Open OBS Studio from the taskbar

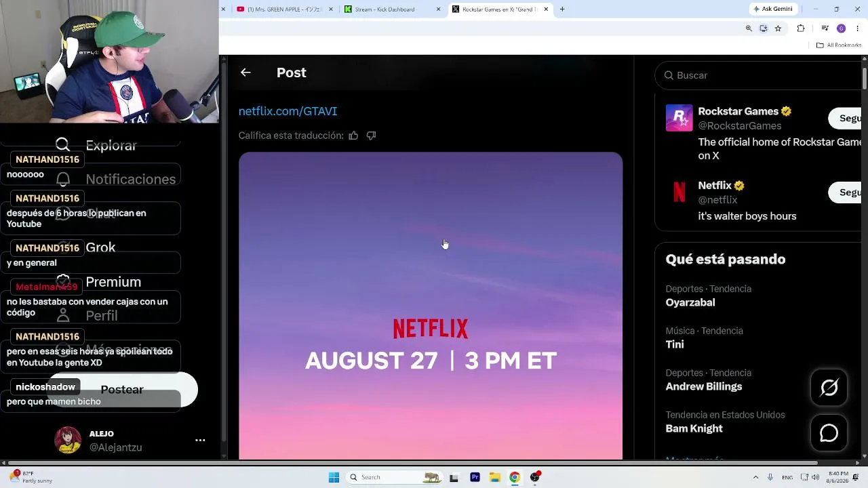pyautogui.click(x=535, y=477)
